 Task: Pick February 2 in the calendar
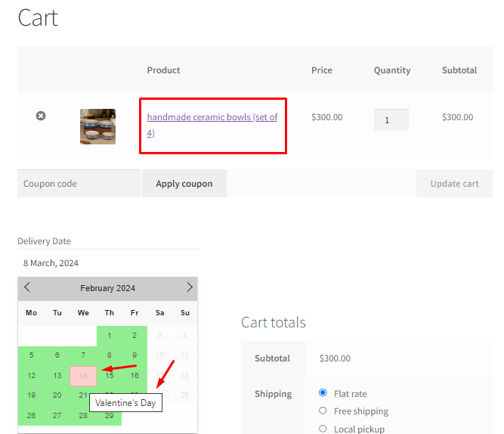coord(135,336)
